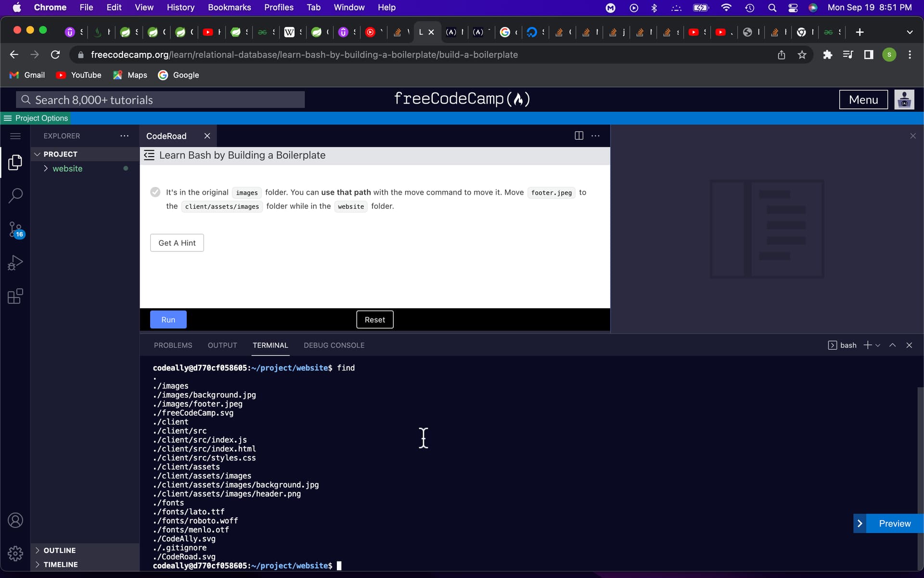Open the Project Options menu
The width and height of the screenshot is (924, 578).
point(36,118)
